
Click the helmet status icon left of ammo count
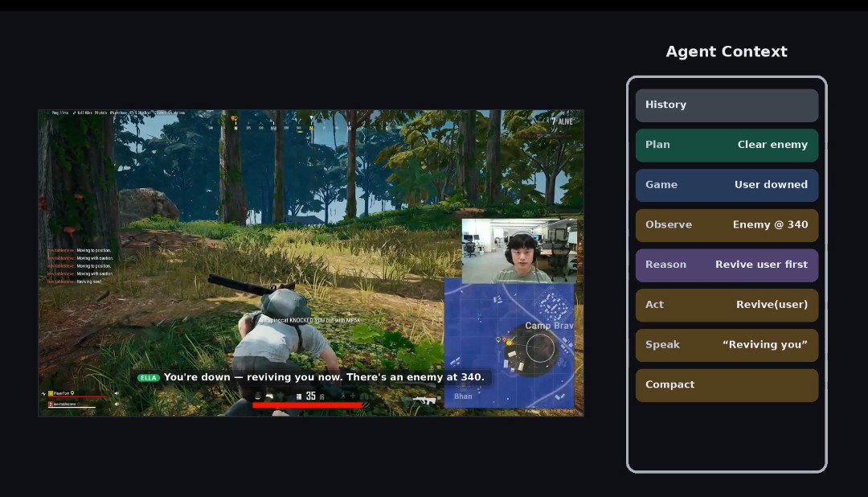tap(258, 396)
